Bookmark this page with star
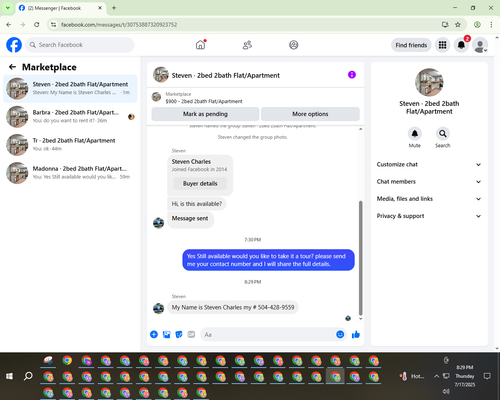500x400 pixels. point(458,24)
